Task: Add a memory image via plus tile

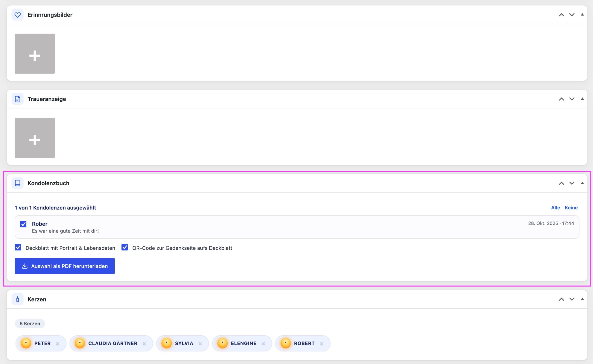Action: [x=35, y=54]
